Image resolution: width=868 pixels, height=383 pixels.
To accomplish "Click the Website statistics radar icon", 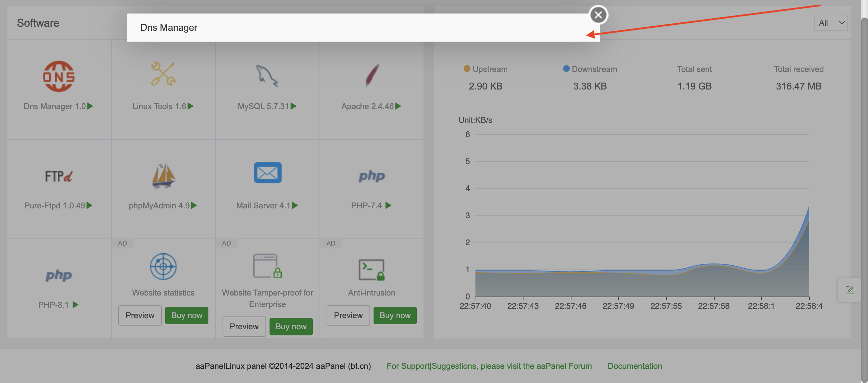I will point(163,266).
